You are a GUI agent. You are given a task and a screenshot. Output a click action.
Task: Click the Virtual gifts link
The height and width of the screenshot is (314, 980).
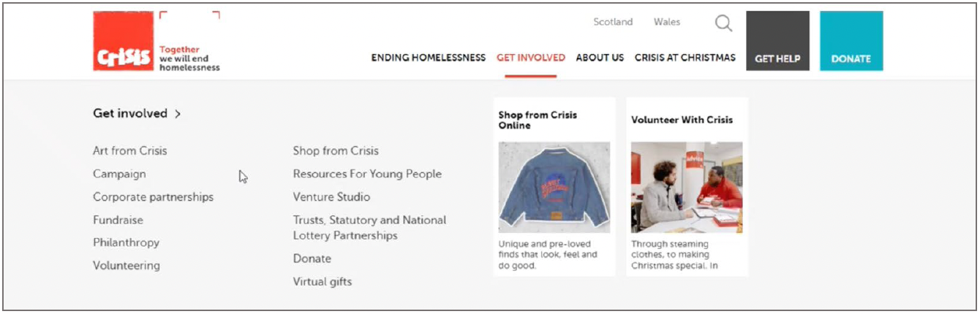[322, 282]
